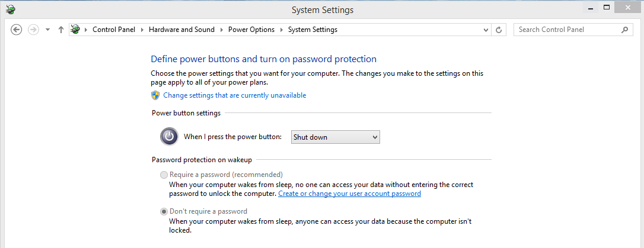
Task: Click the Back navigation arrow
Action: point(17,30)
